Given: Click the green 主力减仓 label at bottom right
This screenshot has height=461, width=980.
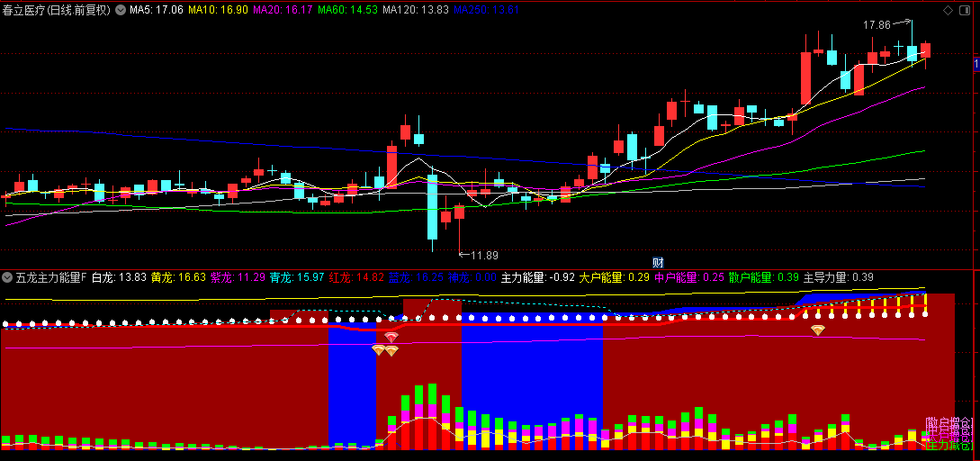Looking at the screenshot, I should (x=949, y=445).
